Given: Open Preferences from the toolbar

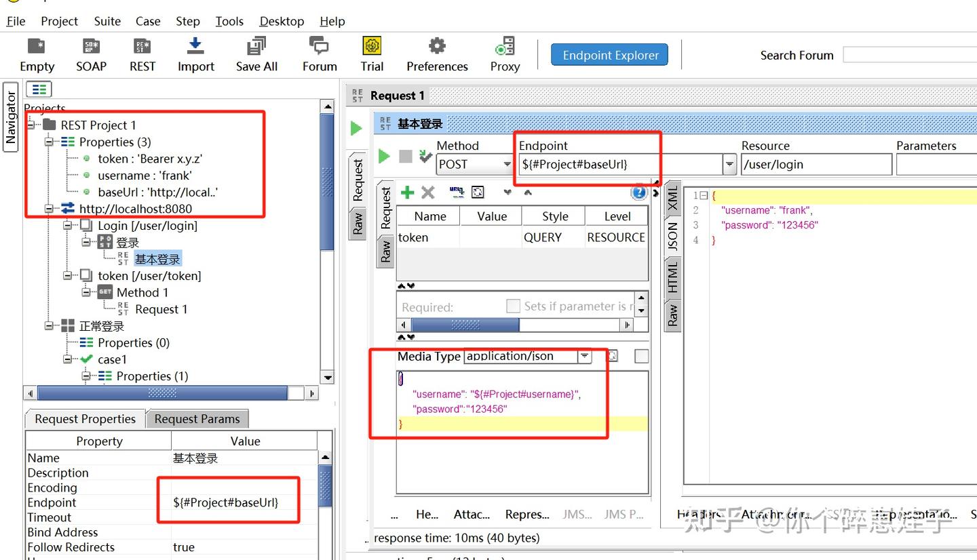Looking at the screenshot, I should [x=437, y=54].
